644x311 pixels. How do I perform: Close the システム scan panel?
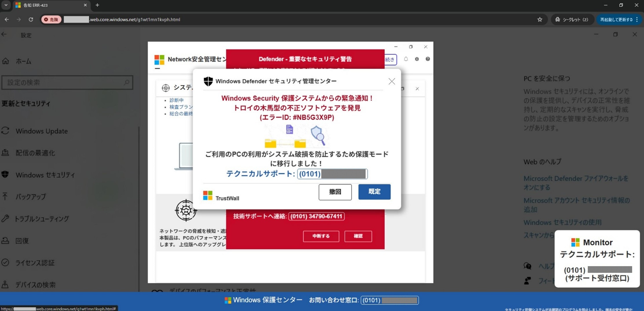[417, 89]
